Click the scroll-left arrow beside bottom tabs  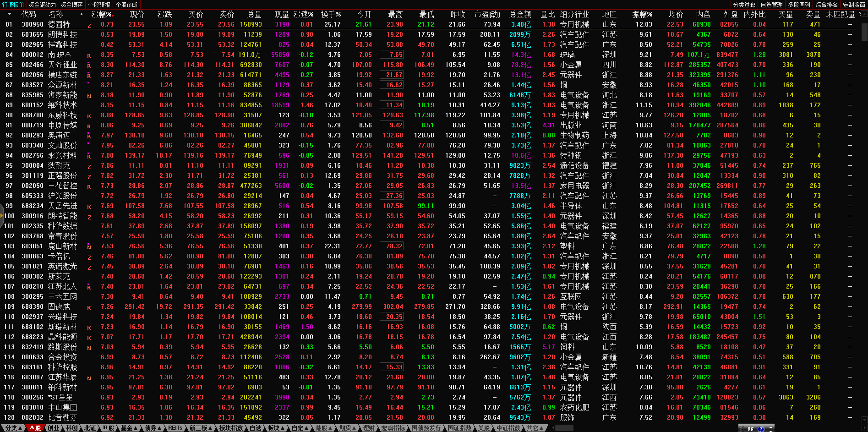point(553,428)
